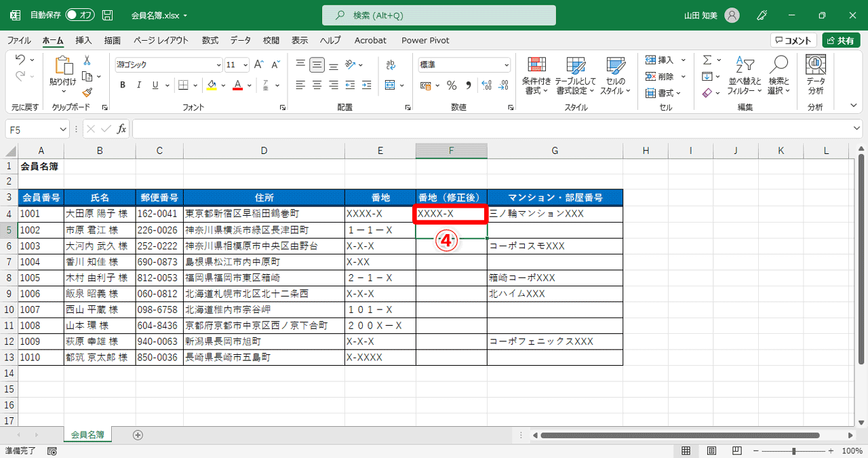Open the データ ribbon menu

point(240,40)
